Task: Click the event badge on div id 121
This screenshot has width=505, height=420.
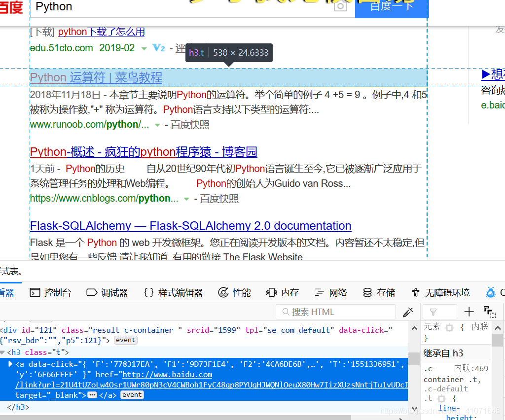Action: coord(126,340)
